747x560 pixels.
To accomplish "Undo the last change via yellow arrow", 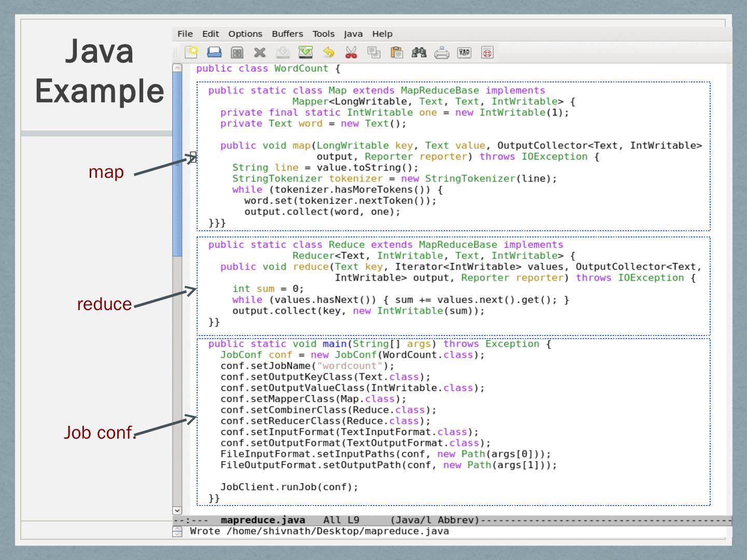I will click(x=328, y=52).
